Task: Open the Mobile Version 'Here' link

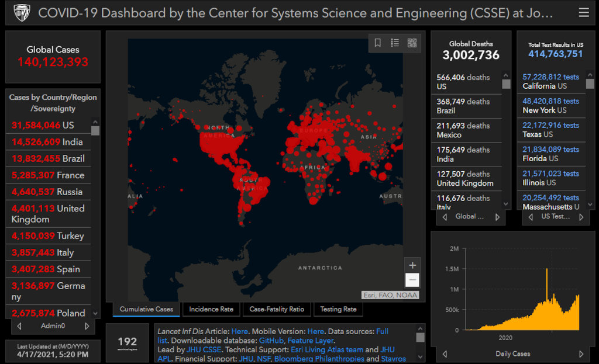Action: pos(315,331)
